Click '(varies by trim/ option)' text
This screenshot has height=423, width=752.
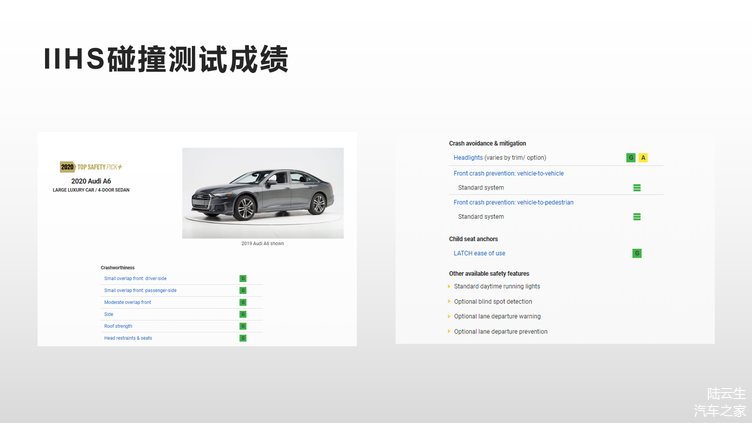pyautogui.click(x=516, y=157)
